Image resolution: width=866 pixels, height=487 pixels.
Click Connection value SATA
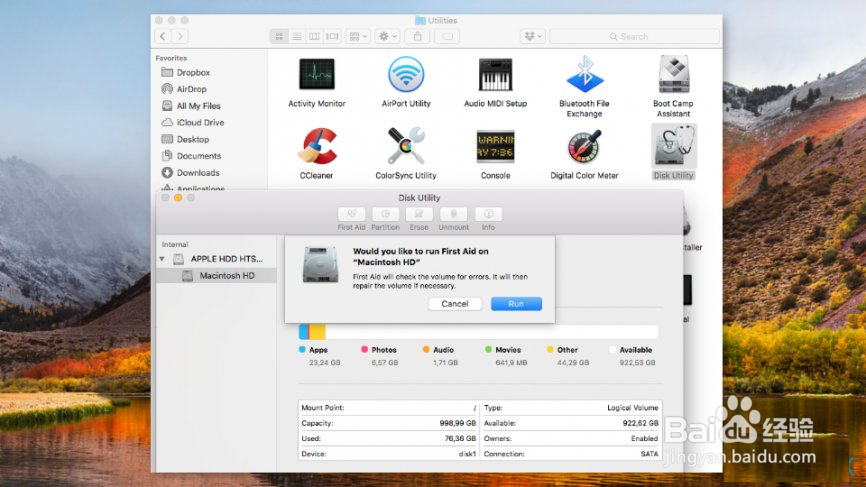(x=650, y=454)
